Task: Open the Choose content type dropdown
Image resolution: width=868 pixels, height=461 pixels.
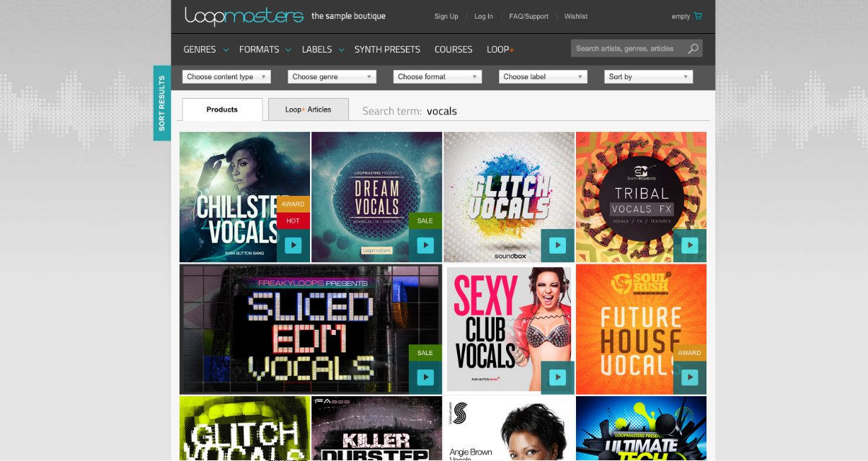Action: (226, 77)
